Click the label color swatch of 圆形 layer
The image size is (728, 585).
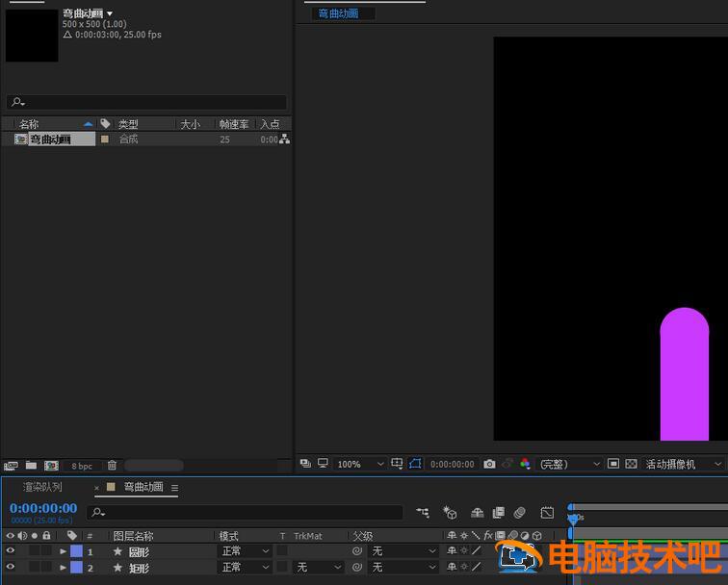click(76, 551)
